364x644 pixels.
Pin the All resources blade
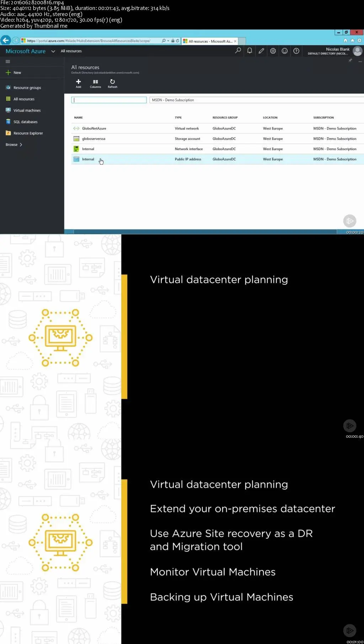350,60
